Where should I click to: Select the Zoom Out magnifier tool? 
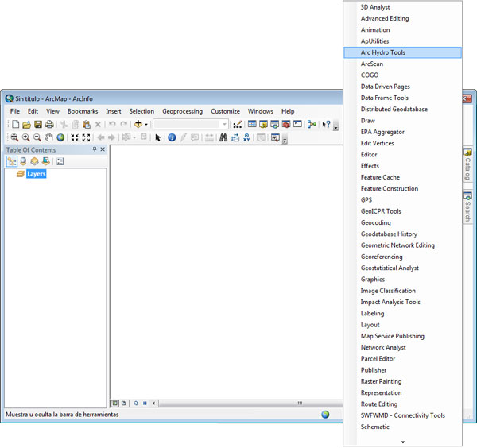(x=37, y=137)
